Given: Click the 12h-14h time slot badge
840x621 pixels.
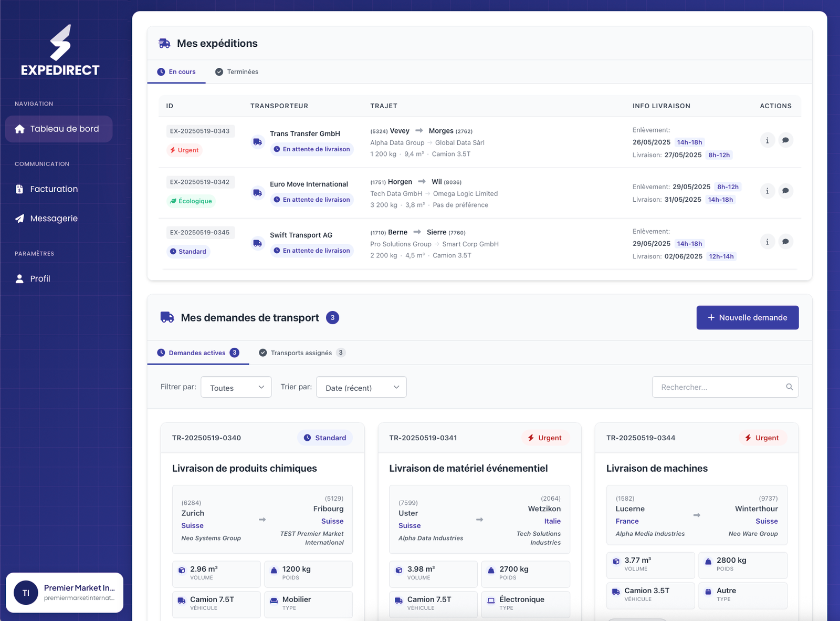Looking at the screenshot, I should coord(721,257).
